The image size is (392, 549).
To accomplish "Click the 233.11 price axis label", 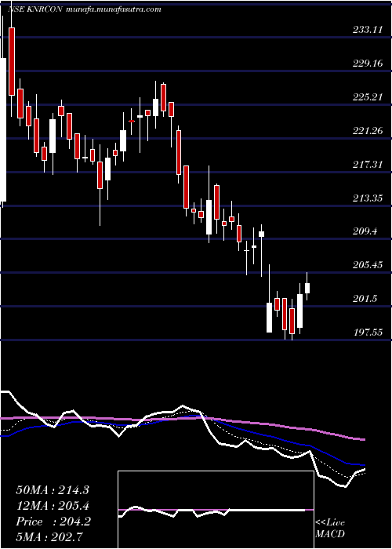I will pos(367,30).
